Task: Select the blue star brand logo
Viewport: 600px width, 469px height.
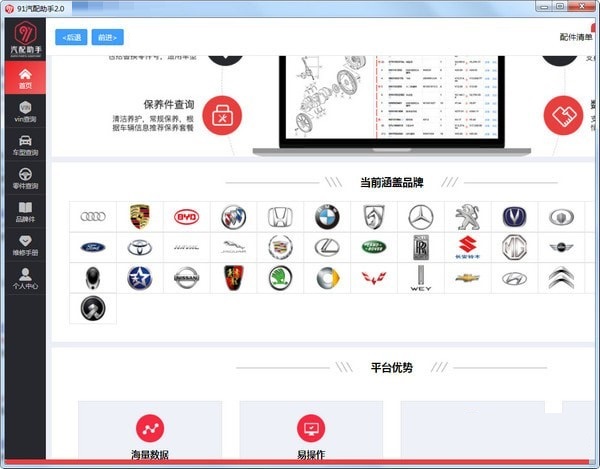Action: [x=140, y=278]
